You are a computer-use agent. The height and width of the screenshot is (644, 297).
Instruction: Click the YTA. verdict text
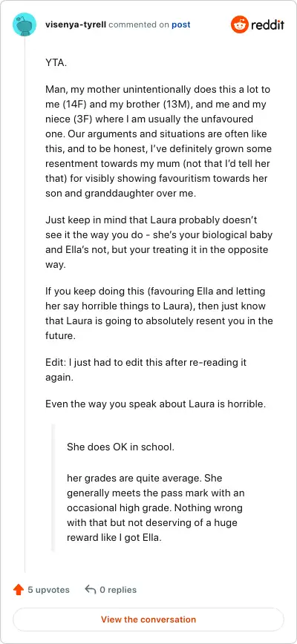point(56,63)
